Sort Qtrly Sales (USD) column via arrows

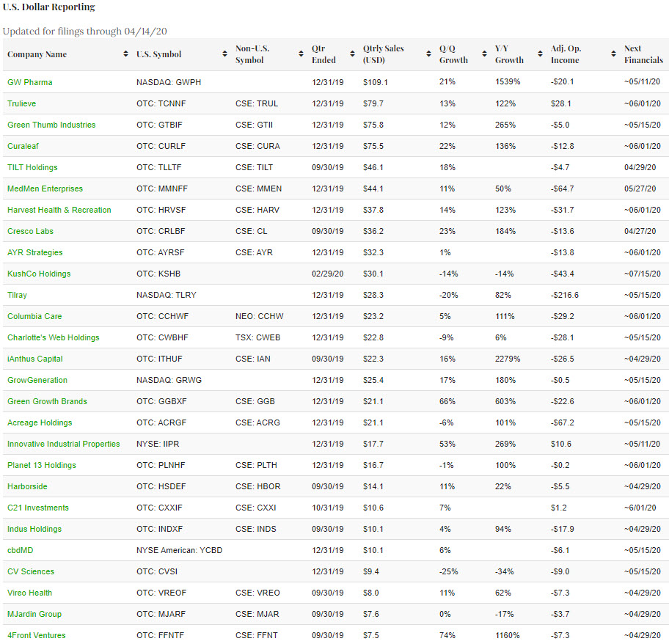tap(428, 55)
